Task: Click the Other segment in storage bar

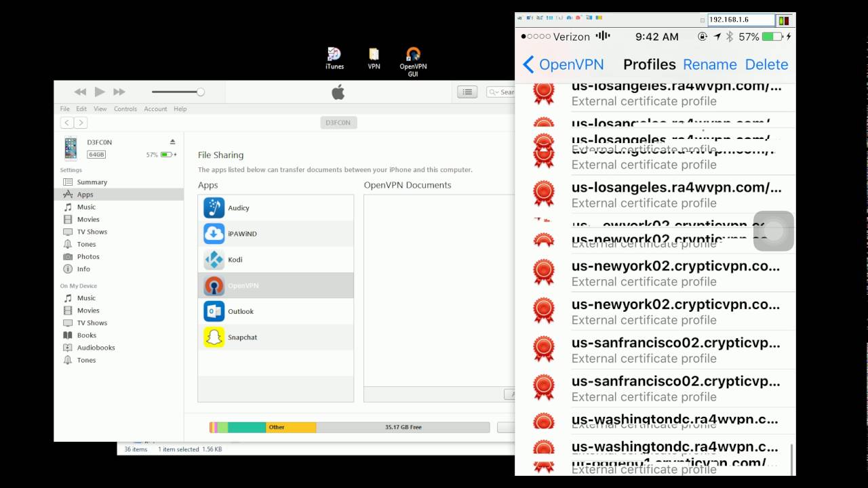Action: point(291,427)
